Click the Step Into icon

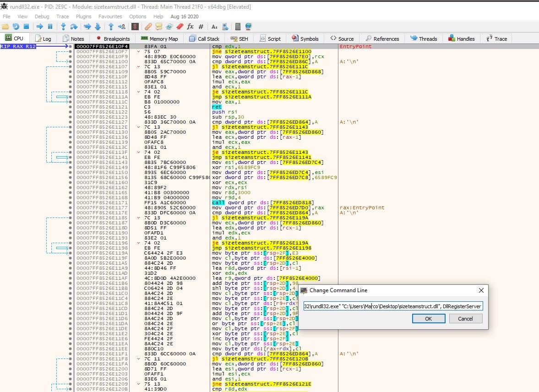63,27
